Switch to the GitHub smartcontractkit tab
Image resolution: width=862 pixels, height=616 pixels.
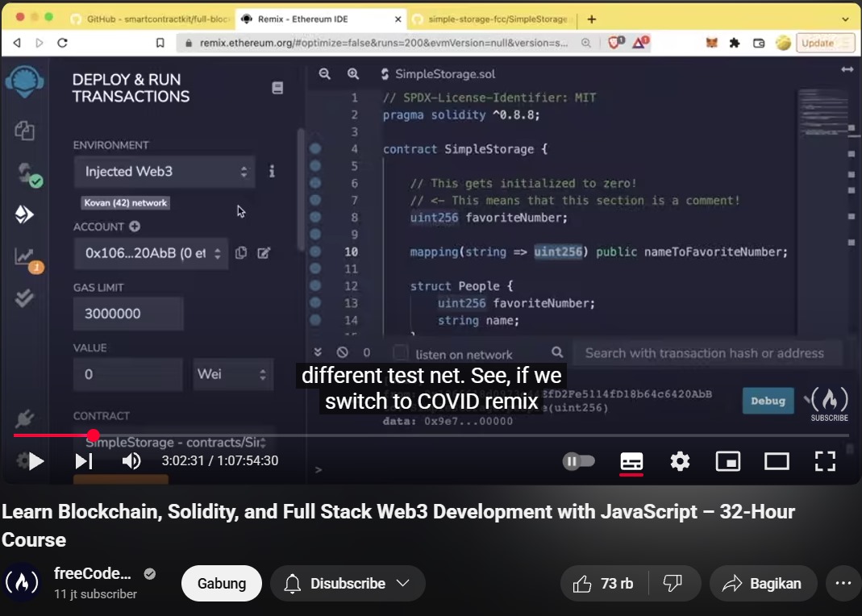151,19
